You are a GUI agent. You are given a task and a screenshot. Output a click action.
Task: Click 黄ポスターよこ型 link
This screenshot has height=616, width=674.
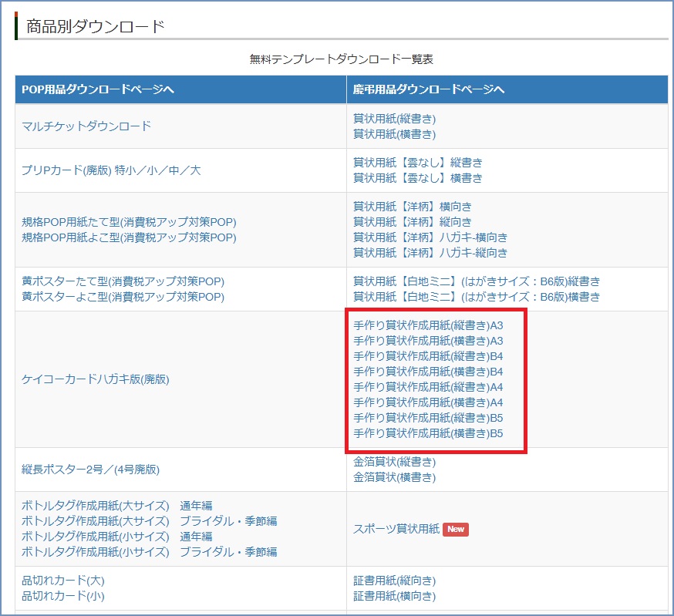coord(123,297)
